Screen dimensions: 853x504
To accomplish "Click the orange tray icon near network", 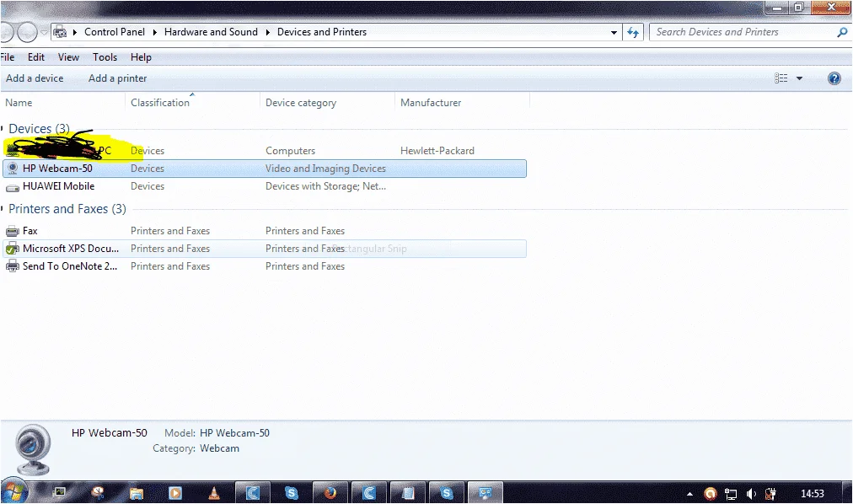I will coord(710,494).
